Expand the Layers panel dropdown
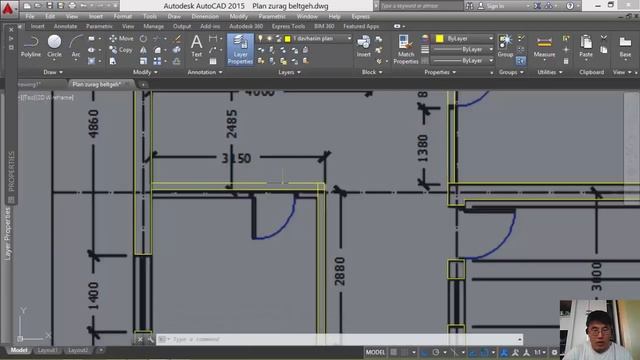640x360 pixels. [289, 72]
